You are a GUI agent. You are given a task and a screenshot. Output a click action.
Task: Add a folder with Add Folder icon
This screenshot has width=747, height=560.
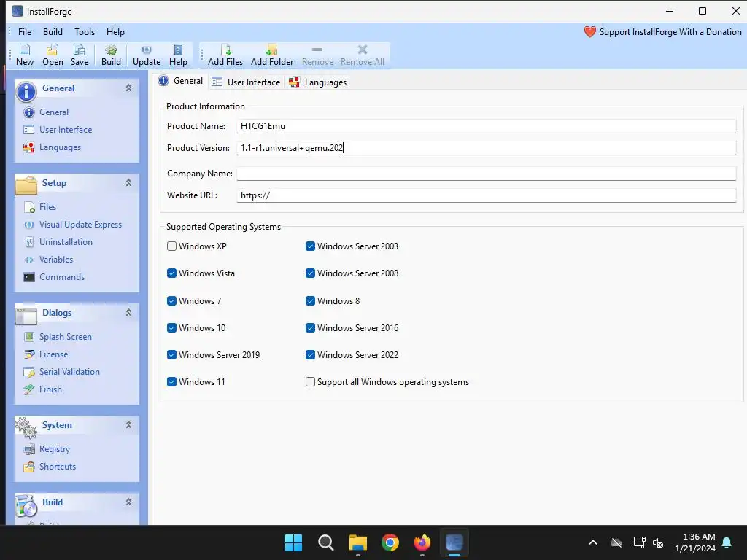pos(272,55)
